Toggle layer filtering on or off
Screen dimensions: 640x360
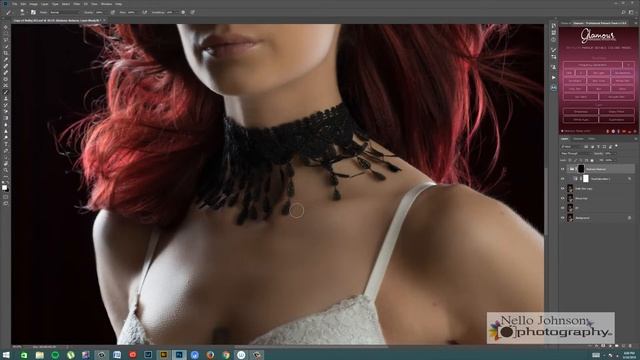616,145
